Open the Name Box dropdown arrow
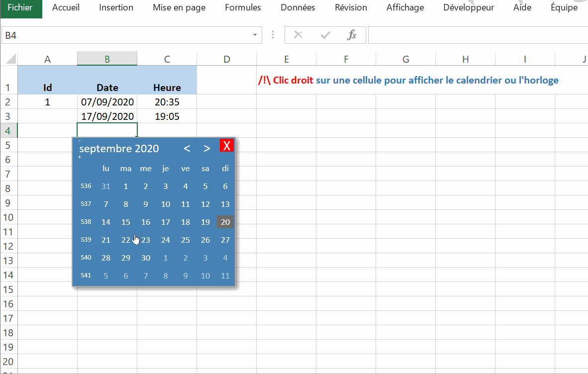 [254, 35]
